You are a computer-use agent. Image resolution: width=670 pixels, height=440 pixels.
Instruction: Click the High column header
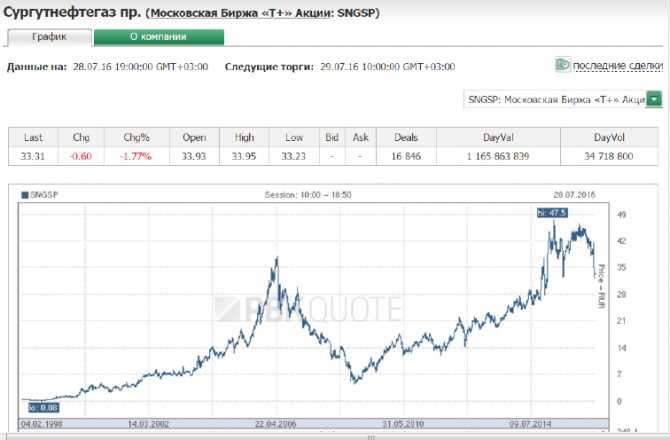pyautogui.click(x=244, y=138)
